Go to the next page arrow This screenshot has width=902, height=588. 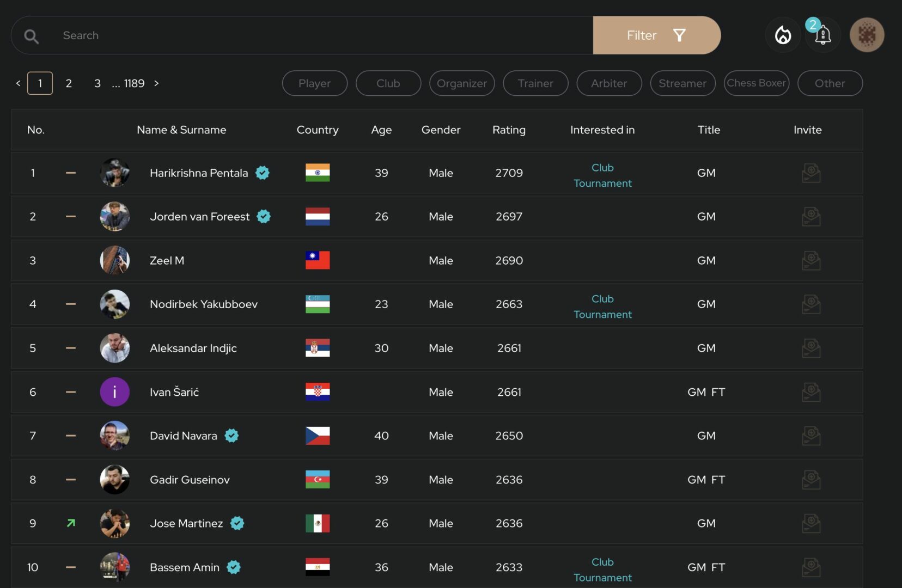(156, 83)
